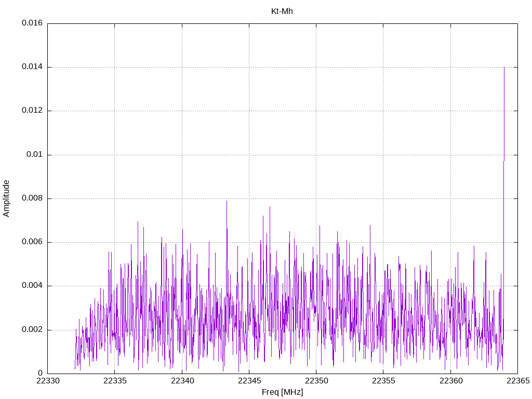Pick the 22345 x-axis tick label
Screen dimensions: 532x399
pos(249,381)
